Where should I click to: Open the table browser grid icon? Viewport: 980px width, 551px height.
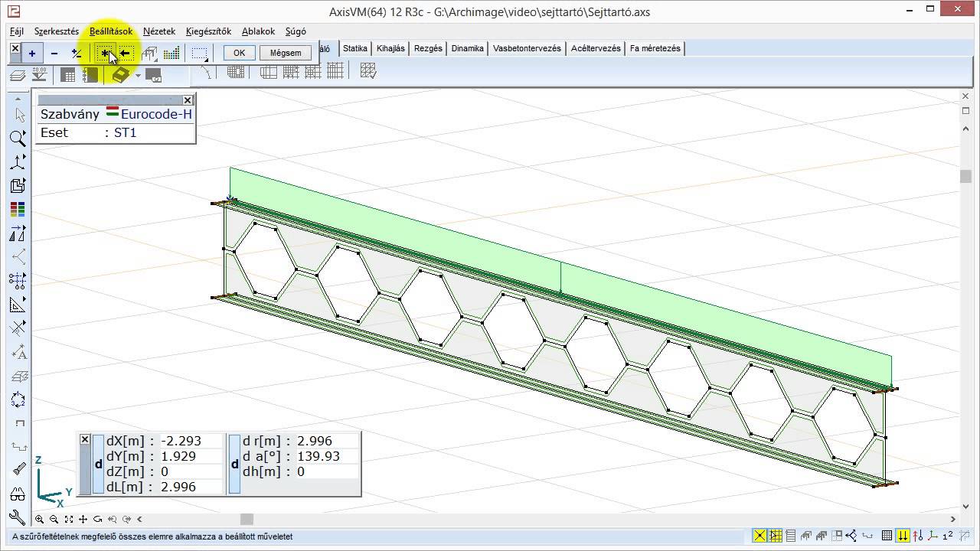tap(68, 74)
